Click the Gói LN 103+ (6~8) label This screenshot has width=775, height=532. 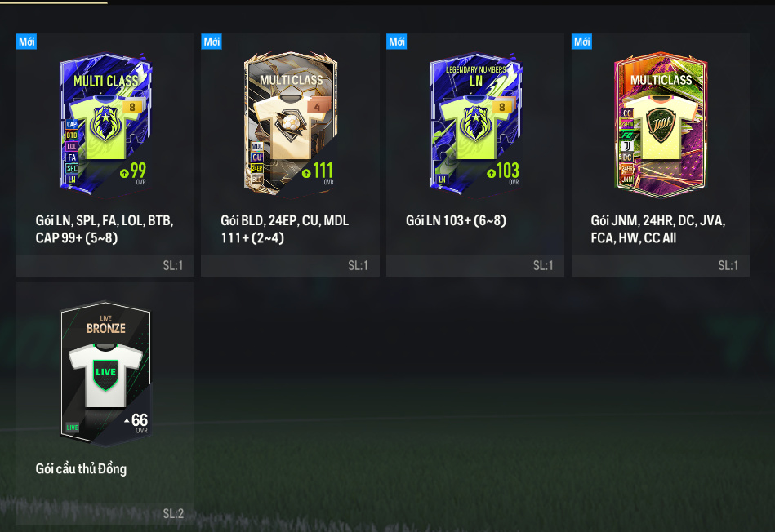tap(456, 221)
